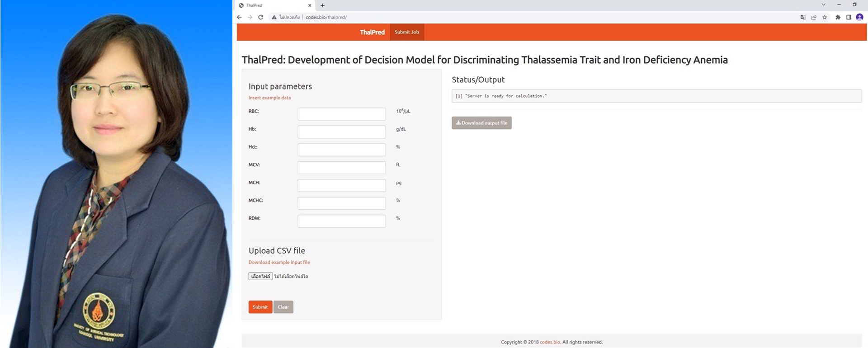Bookmark this page with the star icon
Image resolution: width=868 pixels, height=348 pixels.
[825, 17]
